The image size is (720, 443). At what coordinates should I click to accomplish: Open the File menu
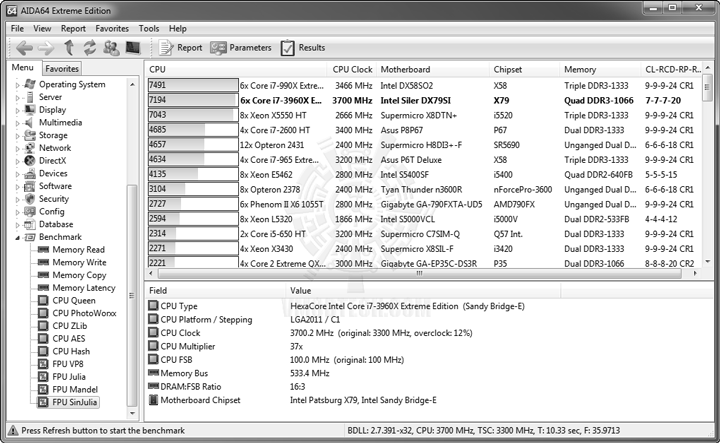click(17, 28)
